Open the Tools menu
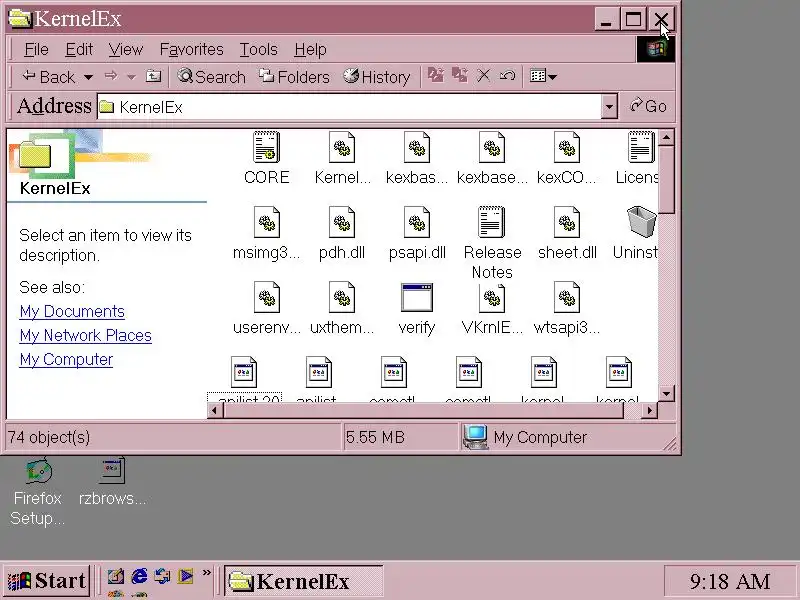Screen dimensions: 800x600 coord(259,49)
